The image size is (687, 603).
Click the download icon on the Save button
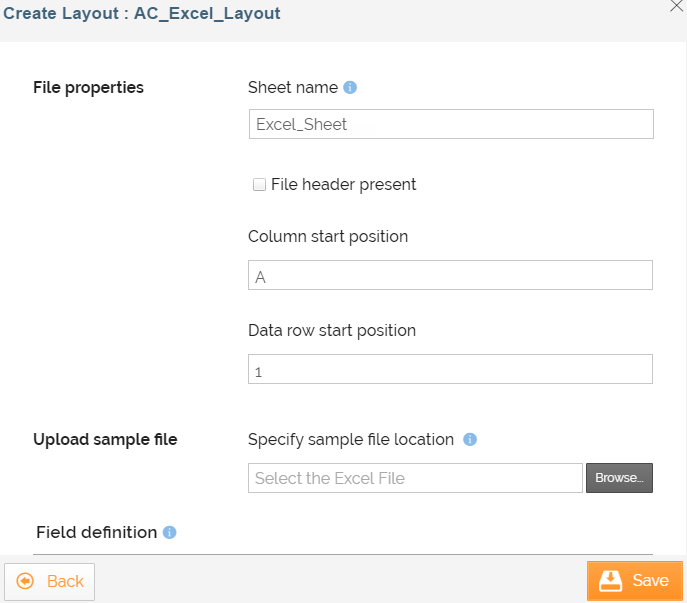[610, 581]
